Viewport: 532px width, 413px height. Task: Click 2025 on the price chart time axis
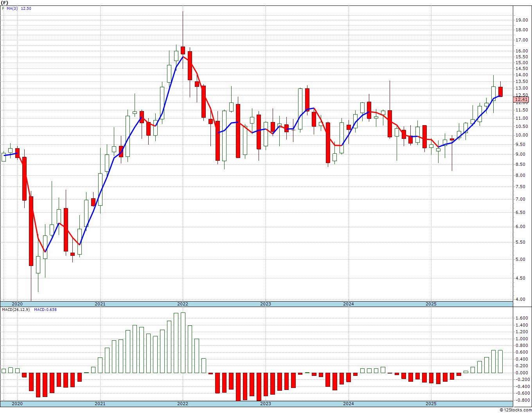click(431, 304)
